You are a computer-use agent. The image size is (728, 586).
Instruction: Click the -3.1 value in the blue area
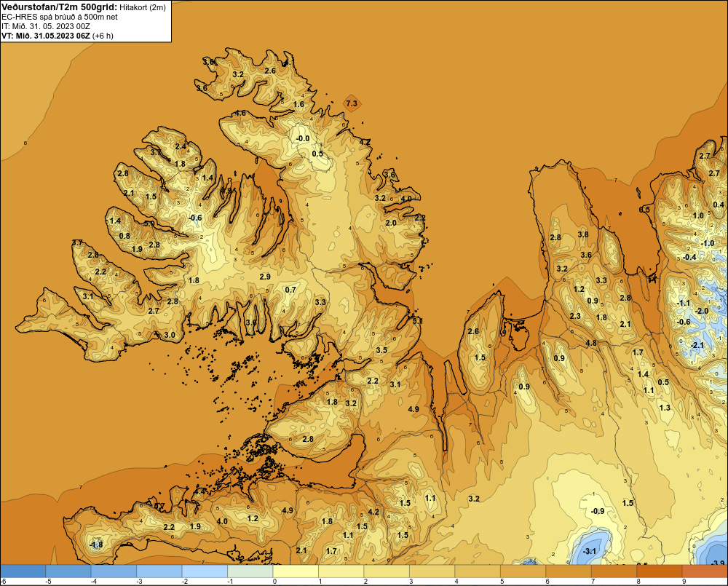[589, 551]
